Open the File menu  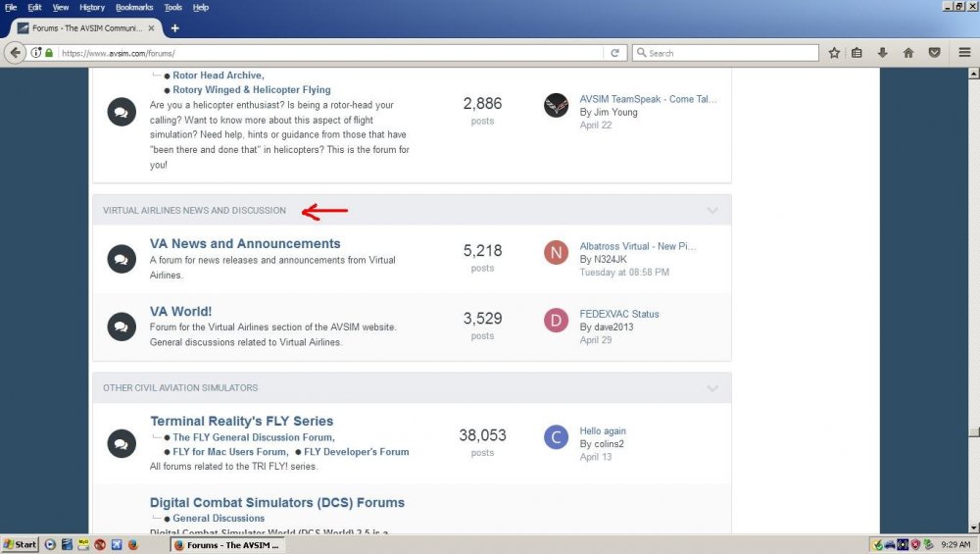(x=11, y=8)
